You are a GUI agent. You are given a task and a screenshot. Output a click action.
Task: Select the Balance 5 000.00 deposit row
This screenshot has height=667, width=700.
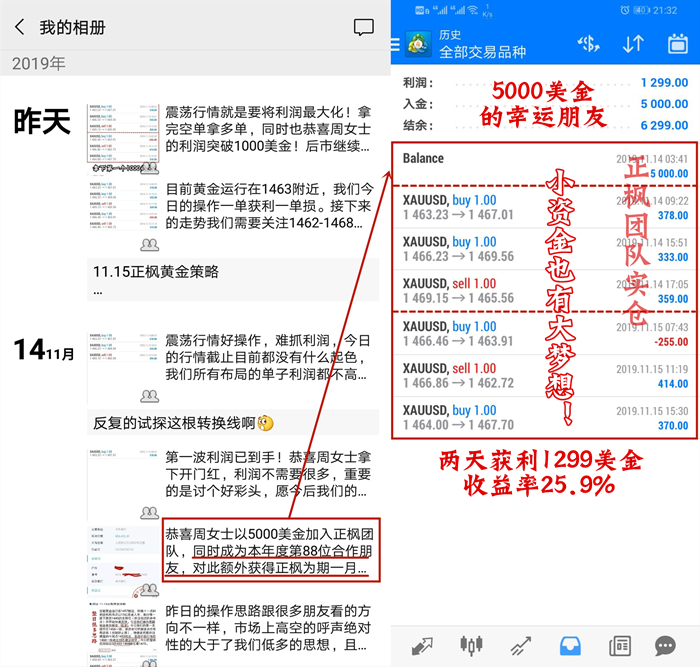(545, 165)
